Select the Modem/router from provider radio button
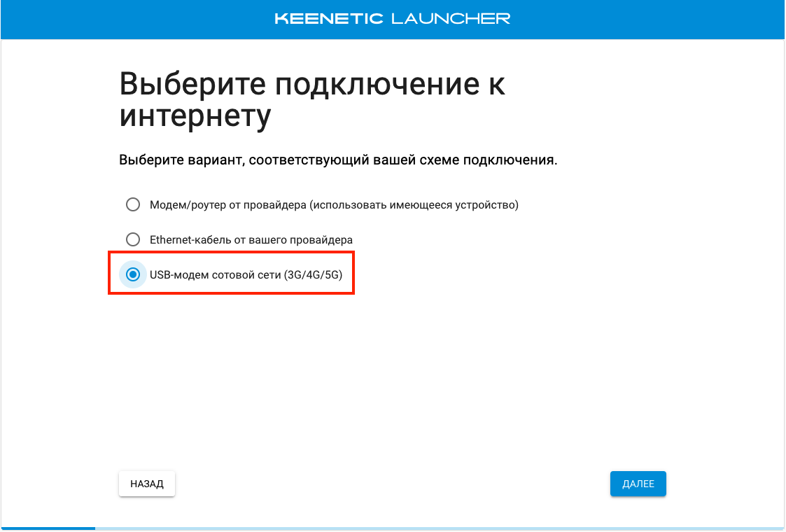This screenshot has height=532, width=786. coord(132,205)
